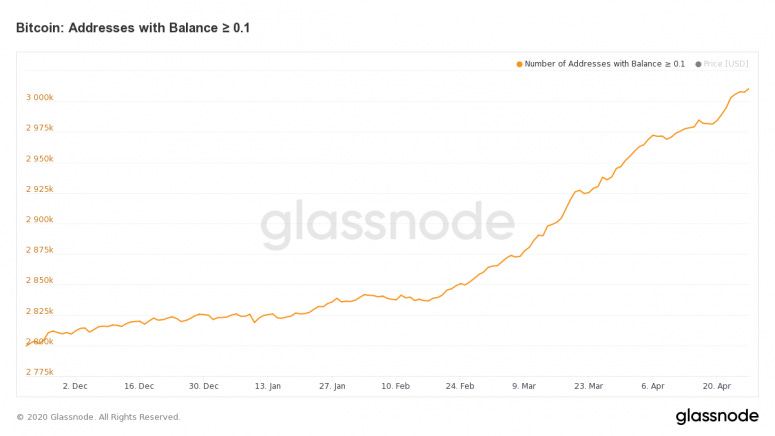Click the gray Price [USD] legend dot
775x436 pixels.
tap(697, 64)
